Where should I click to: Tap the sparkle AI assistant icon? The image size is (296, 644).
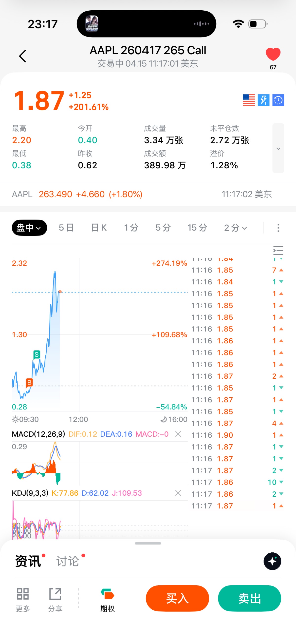tap(272, 561)
